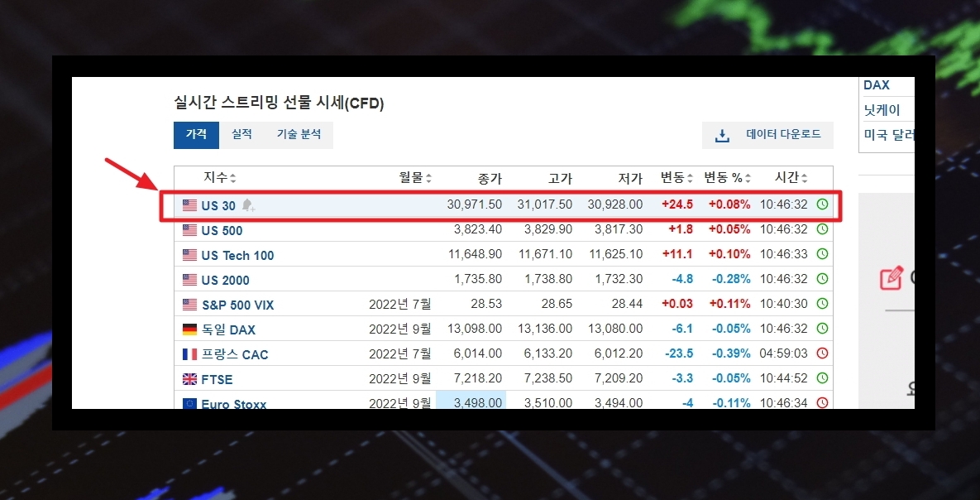The image size is (980, 500).
Task: Sort table by 지수 column
Action: pos(219,178)
